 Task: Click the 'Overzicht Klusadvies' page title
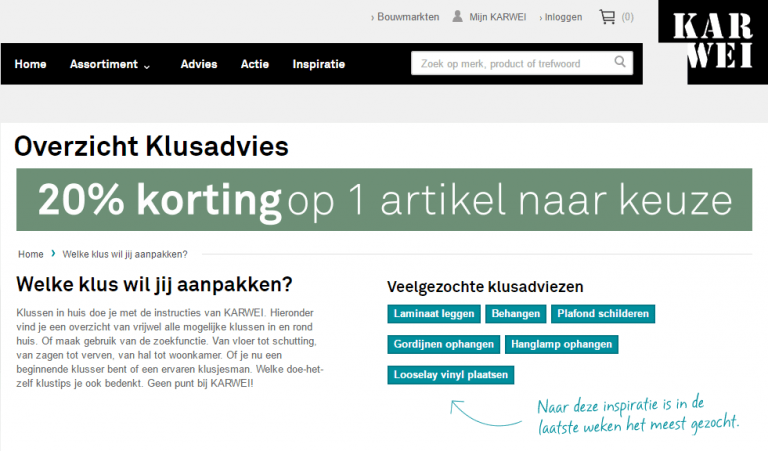pos(151,146)
